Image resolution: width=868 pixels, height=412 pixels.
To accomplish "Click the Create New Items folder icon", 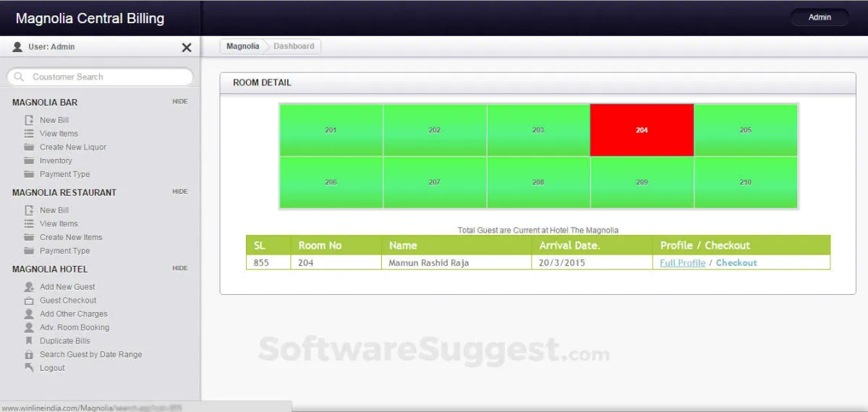I will [x=29, y=237].
